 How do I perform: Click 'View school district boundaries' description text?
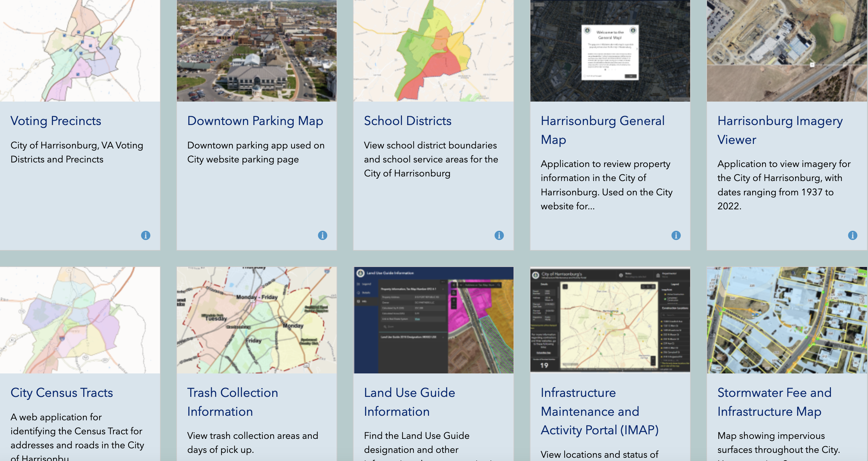tap(431, 159)
